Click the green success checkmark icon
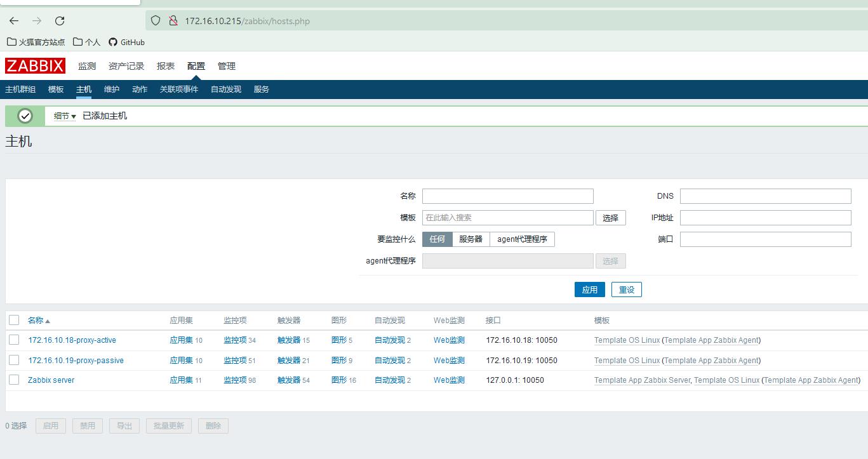The image size is (868, 459). click(25, 116)
